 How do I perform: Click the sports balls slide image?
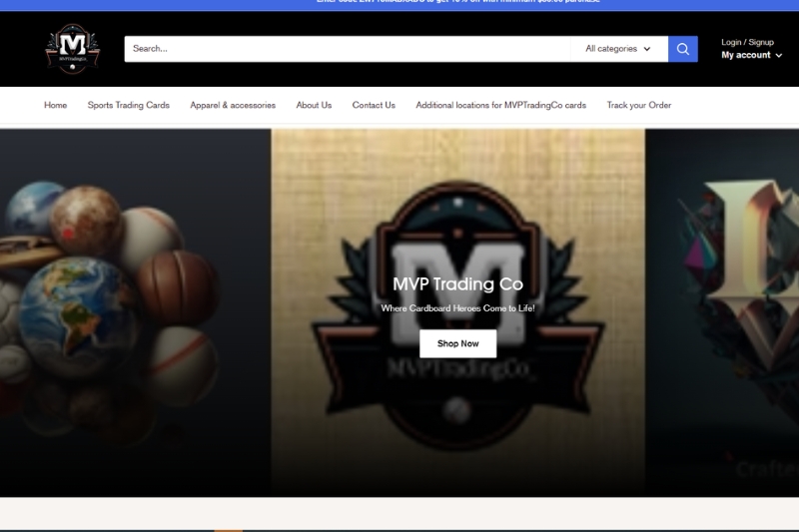click(x=135, y=312)
